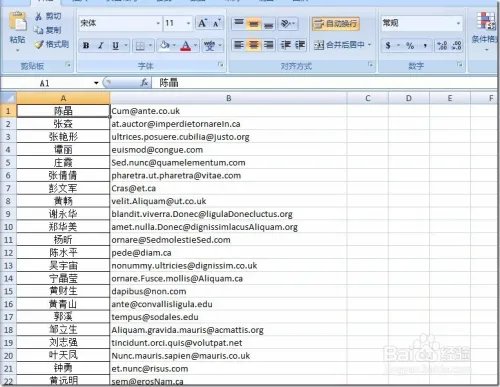Screen dimensions: 500x387
Task: Apply cell borders icon
Action: point(140,45)
